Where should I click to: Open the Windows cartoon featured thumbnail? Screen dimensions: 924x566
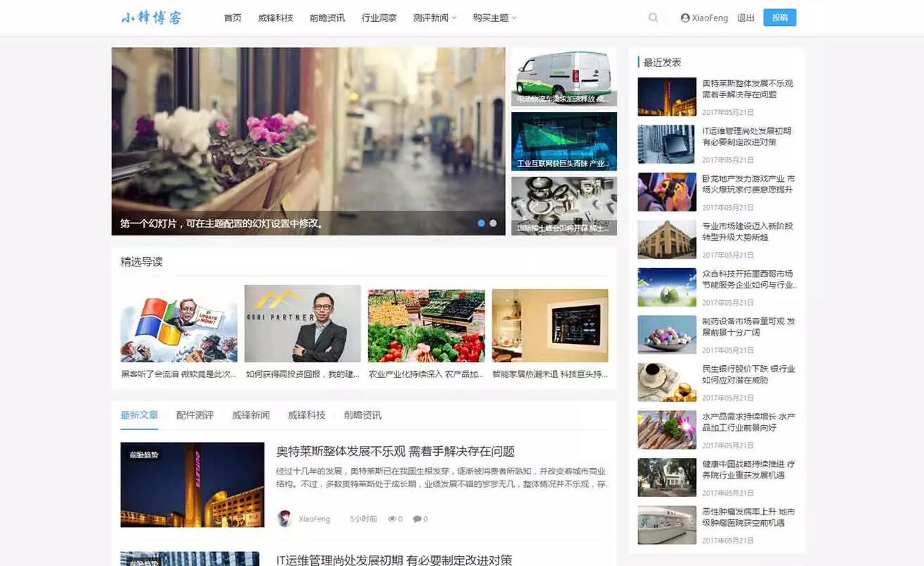coord(179,325)
